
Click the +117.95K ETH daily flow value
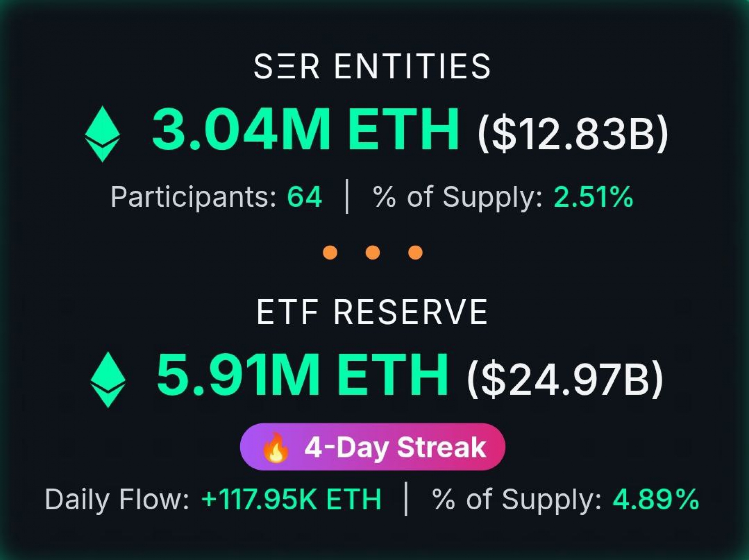pos(291,499)
